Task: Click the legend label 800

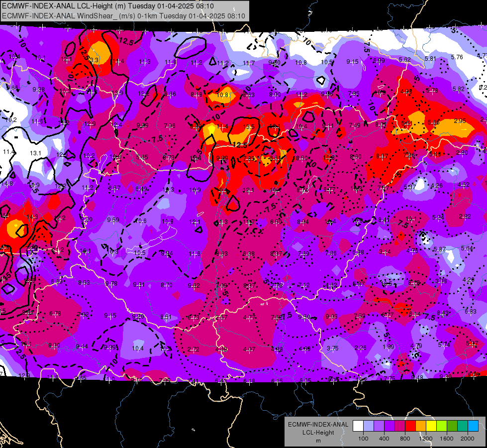Action: (x=405, y=439)
